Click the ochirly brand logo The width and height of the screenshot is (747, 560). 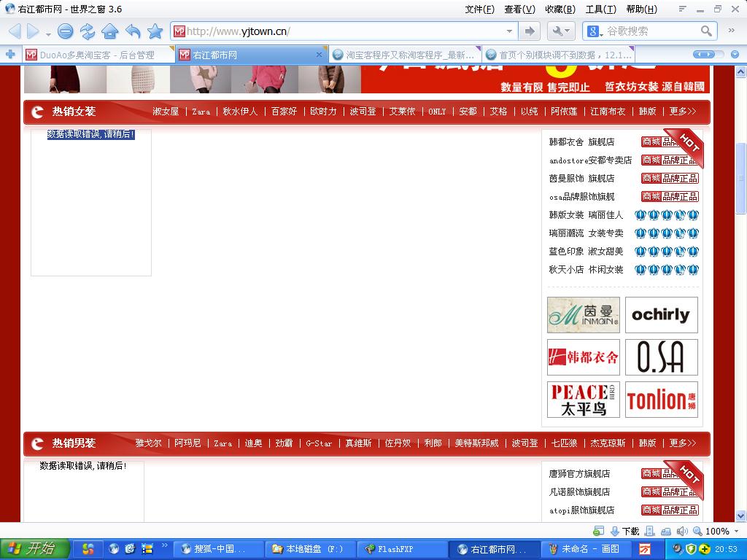[x=661, y=315]
